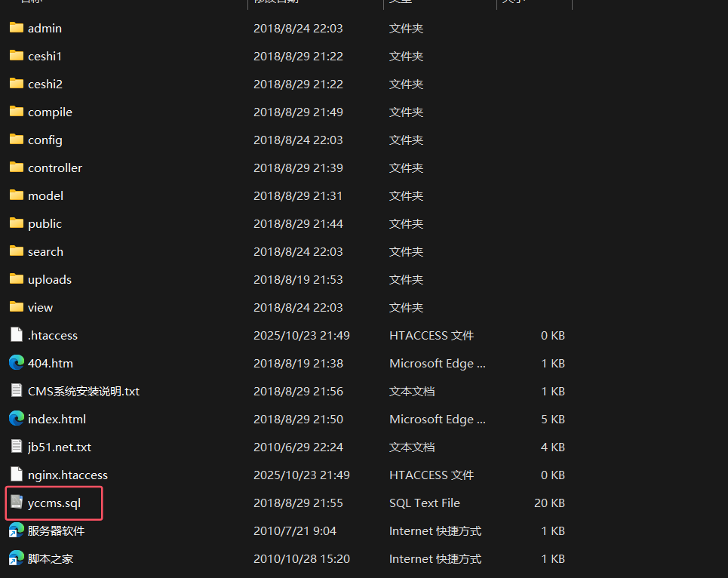Select the model folder name
Viewport: 728px width, 578px height.
(45, 196)
